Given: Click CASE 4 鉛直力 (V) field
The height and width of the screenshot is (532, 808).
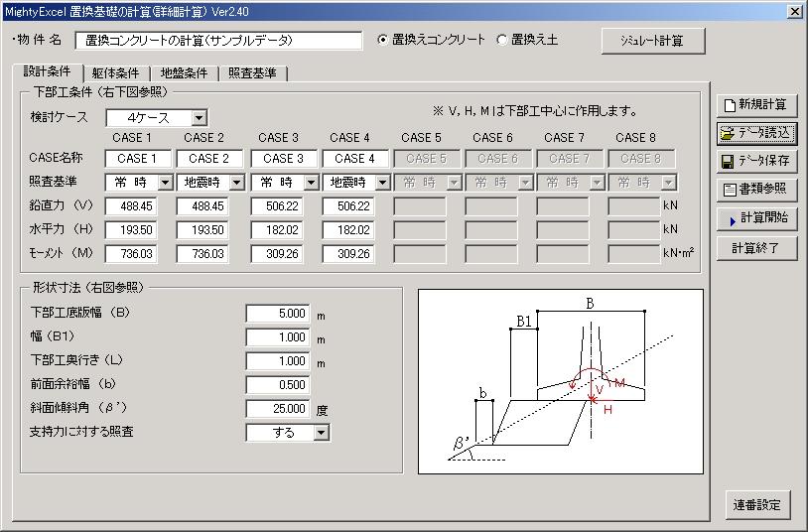Looking at the screenshot, I should (348, 206).
